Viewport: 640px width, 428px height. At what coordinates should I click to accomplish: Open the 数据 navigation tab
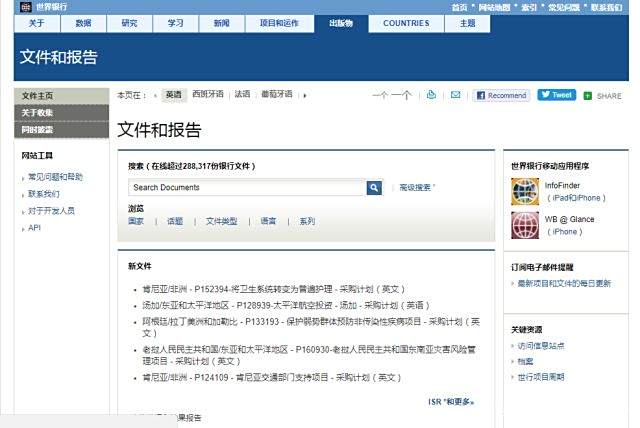click(x=83, y=23)
